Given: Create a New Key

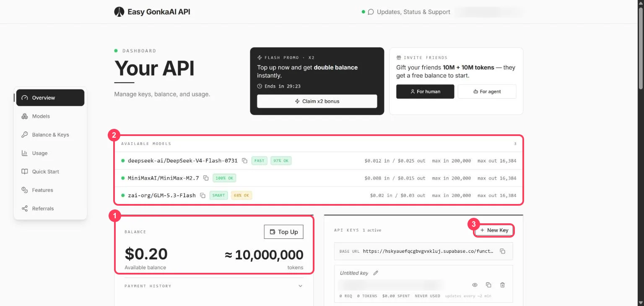Looking at the screenshot, I should coord(494,230).
